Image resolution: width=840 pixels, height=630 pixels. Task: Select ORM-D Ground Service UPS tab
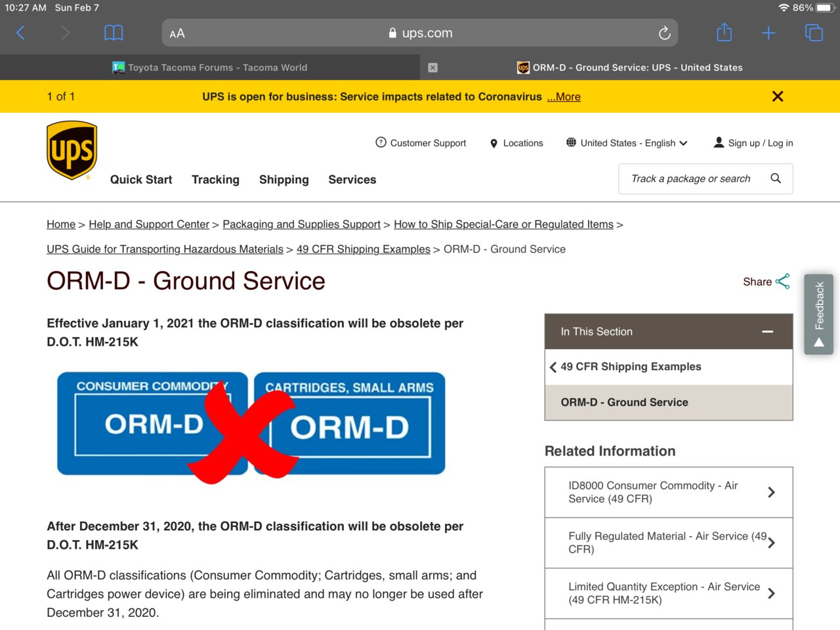(630, 68)
